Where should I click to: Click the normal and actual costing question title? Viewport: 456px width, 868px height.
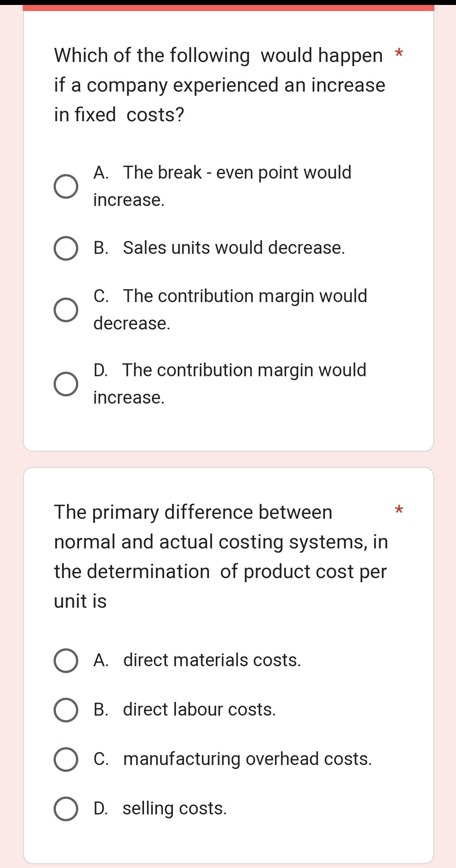click(221, 556)
